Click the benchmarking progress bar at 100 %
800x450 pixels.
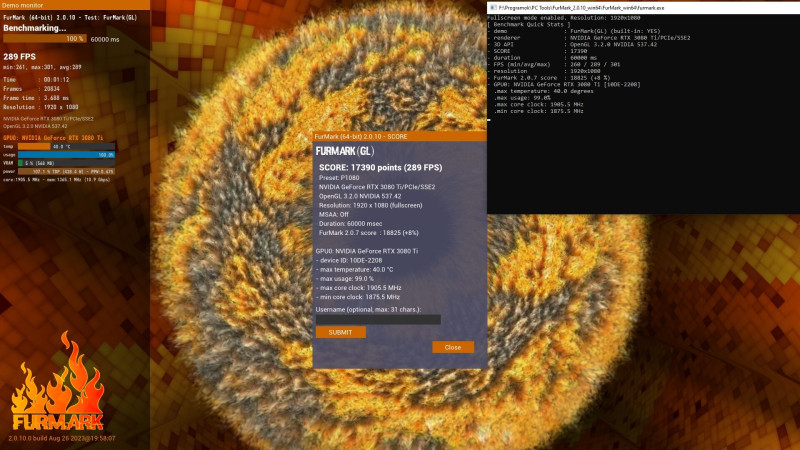point(45,39)
